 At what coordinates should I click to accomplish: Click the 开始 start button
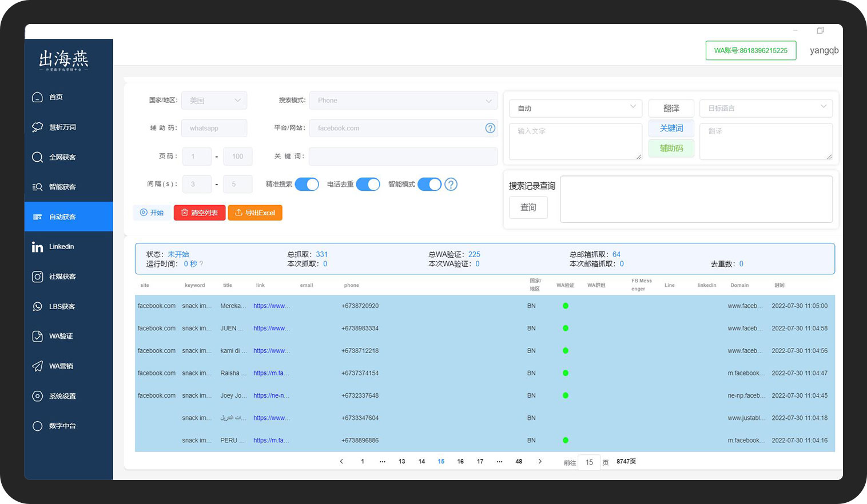tap(152, 213)
